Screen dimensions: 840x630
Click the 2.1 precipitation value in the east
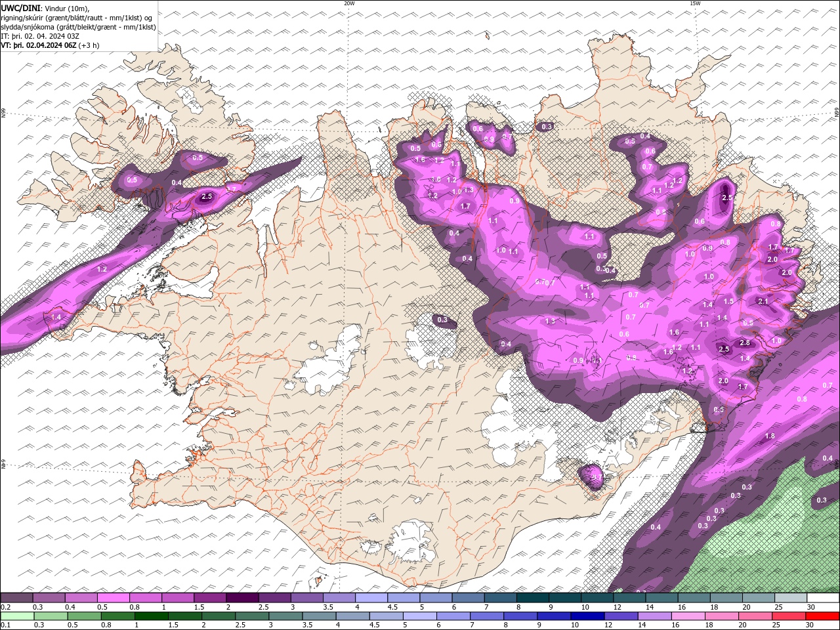pos(763,301)
